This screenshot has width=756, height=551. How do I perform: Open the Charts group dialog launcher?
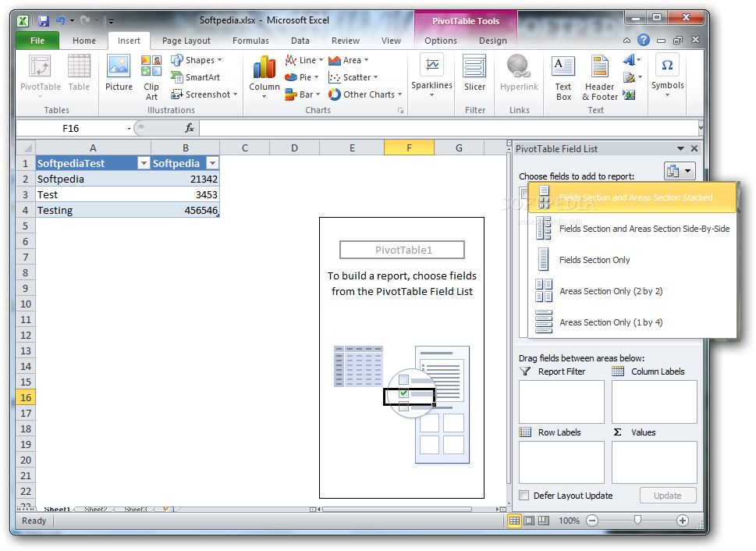click(x=400, y=111)
